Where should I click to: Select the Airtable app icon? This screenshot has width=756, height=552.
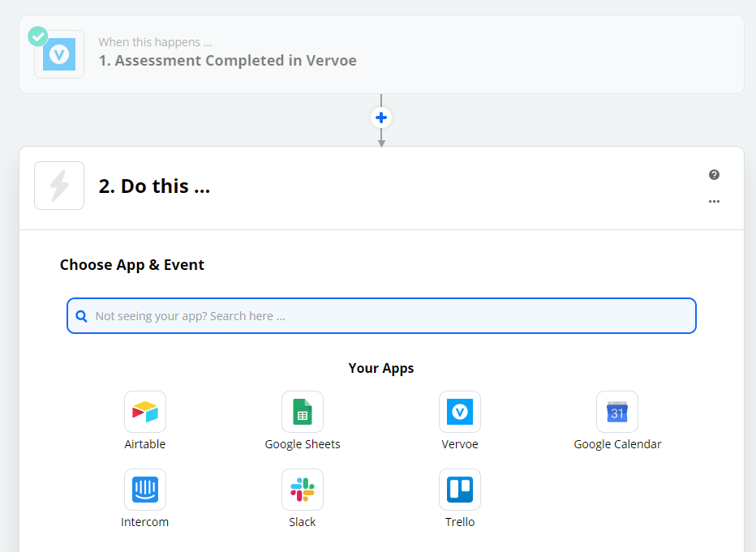pyautogui.click(x=145, y=412)
